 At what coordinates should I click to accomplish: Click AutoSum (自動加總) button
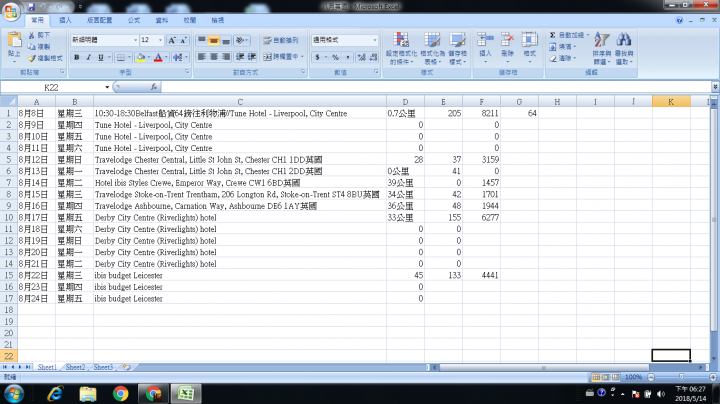coord(568,35)
